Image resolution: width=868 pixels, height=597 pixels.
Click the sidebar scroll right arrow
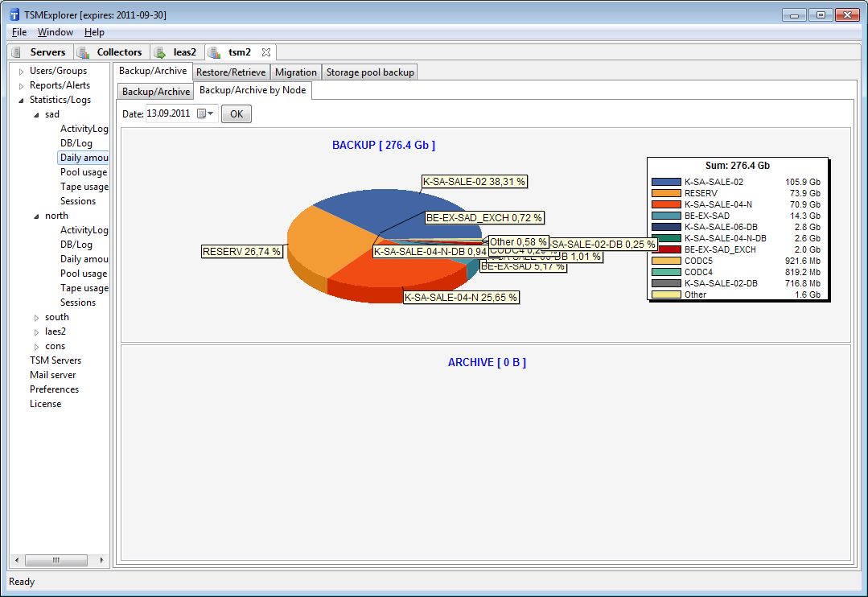click(101, 560)
